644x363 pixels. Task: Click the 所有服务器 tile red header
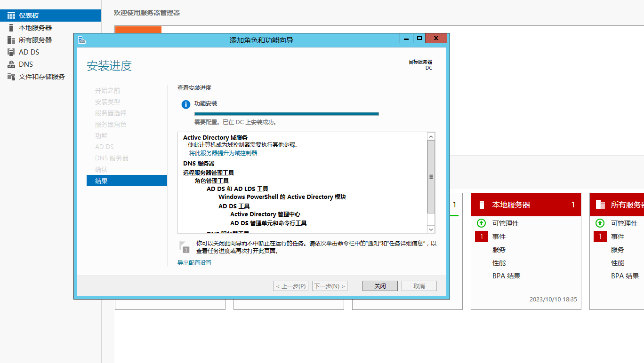(617, 205)
